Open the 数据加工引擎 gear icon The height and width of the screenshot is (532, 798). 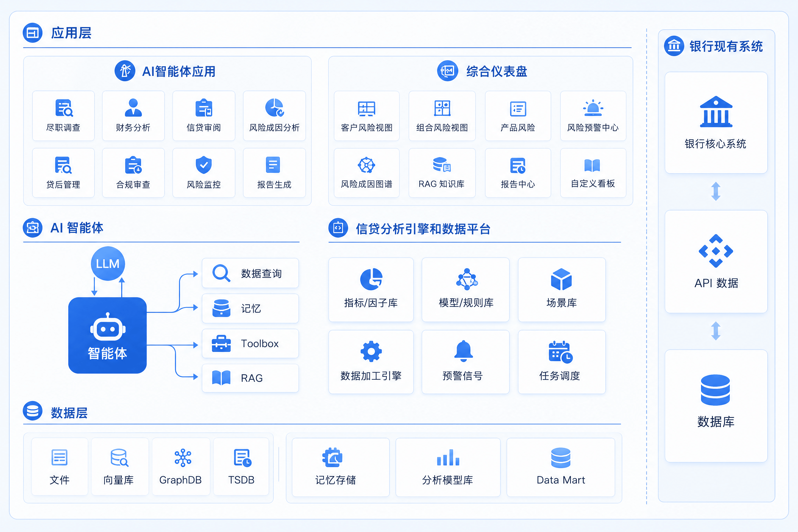(371, 351)
